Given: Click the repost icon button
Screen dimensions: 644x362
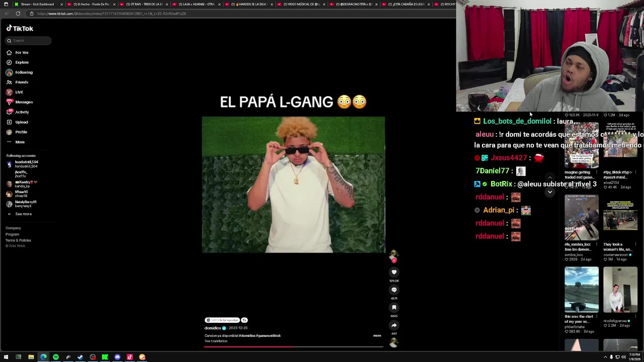Looking at the screenshot, I should tap(244, 320).
